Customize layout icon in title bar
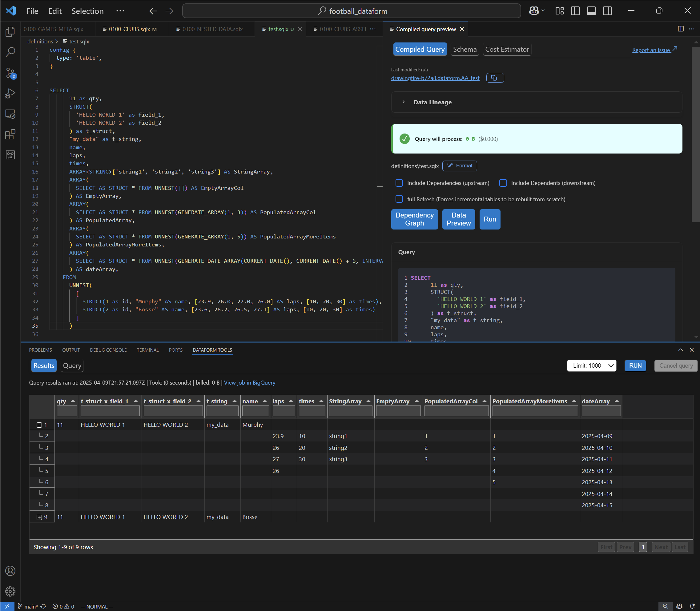The width and height of the screenshot is (700, 611). (559, 11)
